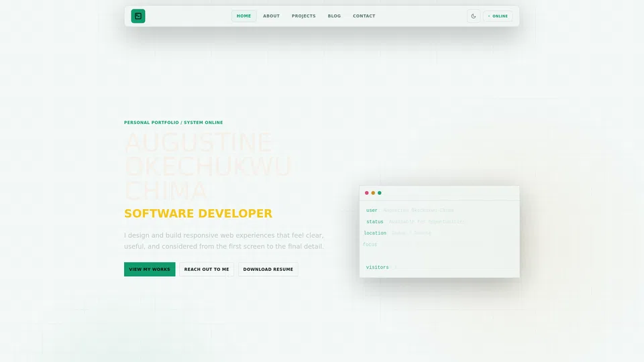Click the red dot in terminal window
The image size is (644, 362).
tap(367, 193)
